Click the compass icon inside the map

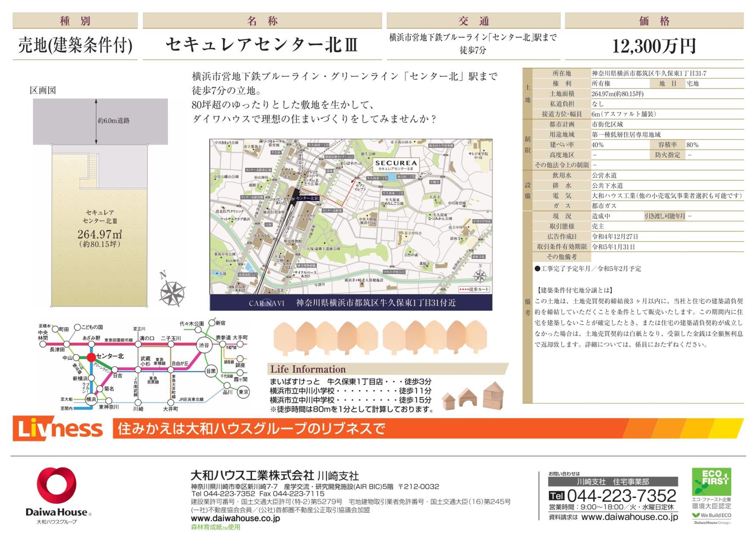tap(480, 276)
